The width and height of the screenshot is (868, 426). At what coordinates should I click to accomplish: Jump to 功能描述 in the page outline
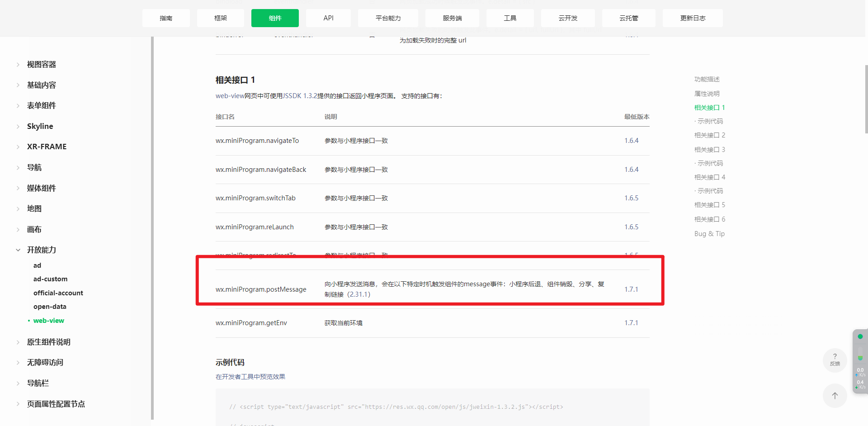[x=707, y=79]
